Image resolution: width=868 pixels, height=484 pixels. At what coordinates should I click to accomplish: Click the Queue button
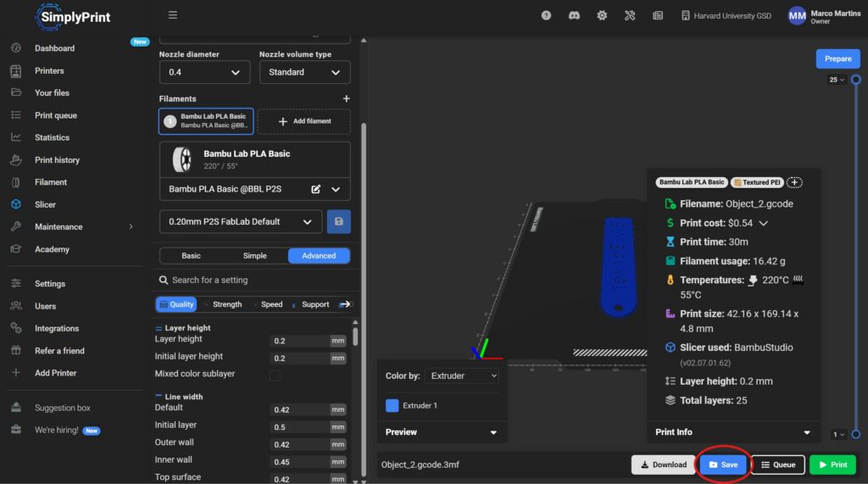point(778,465)
